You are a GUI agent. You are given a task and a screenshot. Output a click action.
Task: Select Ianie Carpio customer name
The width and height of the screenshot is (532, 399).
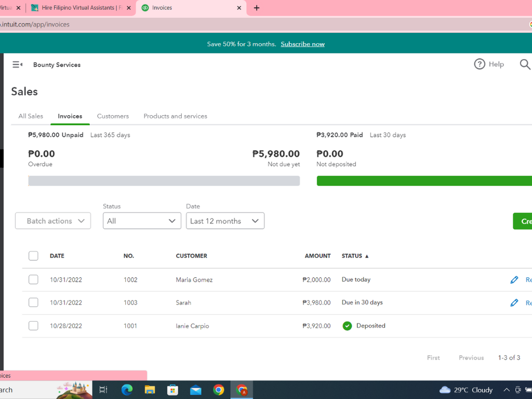tap(192, 326)
